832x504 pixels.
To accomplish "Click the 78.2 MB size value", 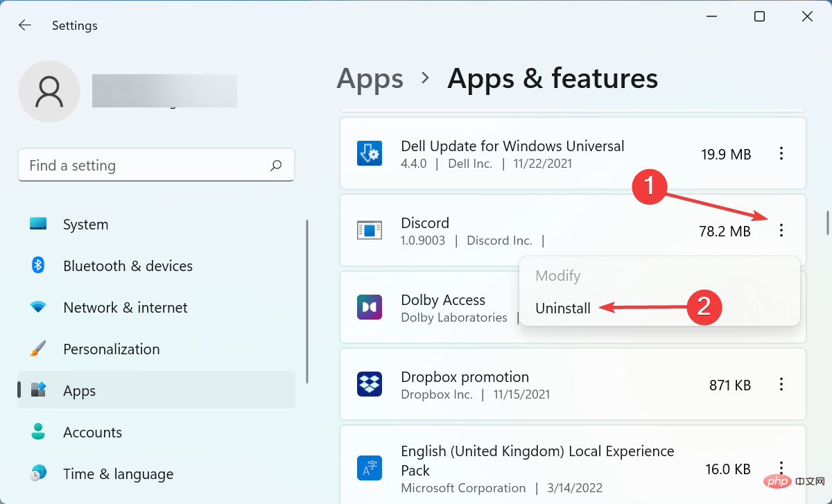I will pos(725,231).
